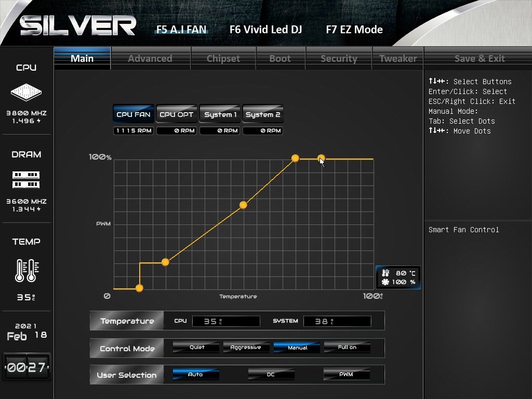Open the Main tab
Image resolution: width=532 pixels, height=399 pixels.
point(82,58)
